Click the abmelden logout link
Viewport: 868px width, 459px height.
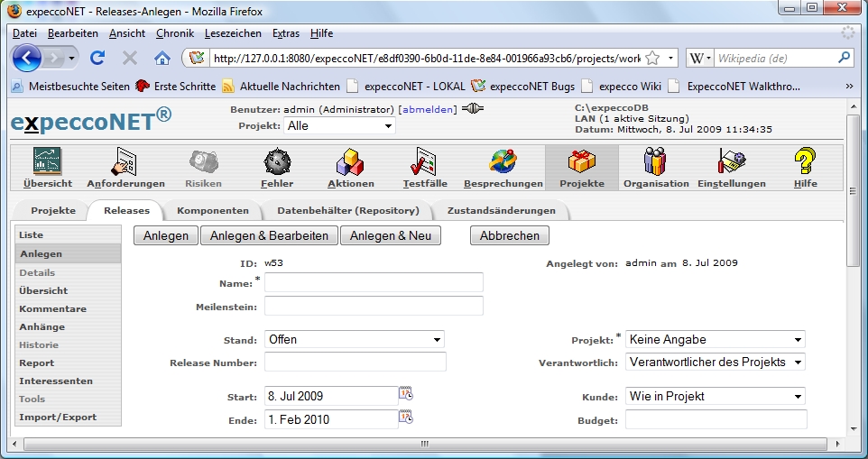pyautogui.click(x=429, y=109)
